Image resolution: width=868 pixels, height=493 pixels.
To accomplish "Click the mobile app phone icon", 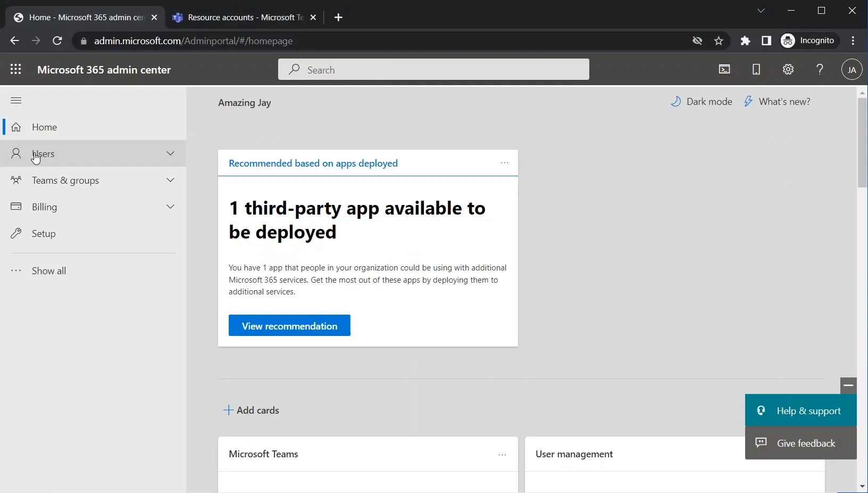I will click(756, 70).
